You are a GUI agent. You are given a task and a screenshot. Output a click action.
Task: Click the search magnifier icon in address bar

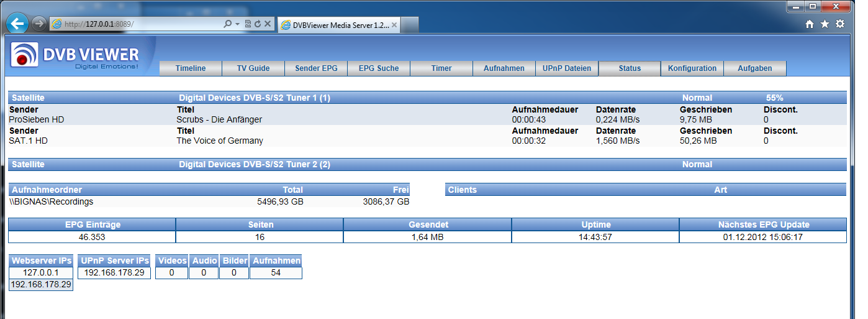click(228, 24)
